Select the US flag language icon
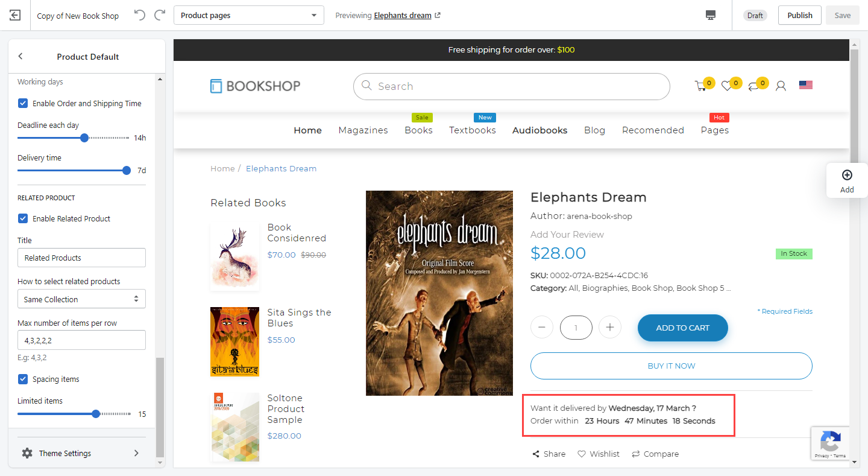The width and height of the screenshot is (868, 476). tap(806, 85)
